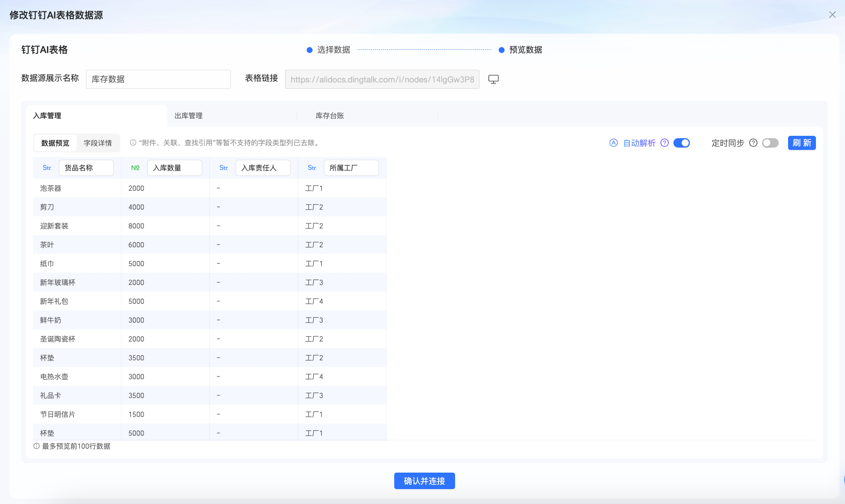Close the dialog with the X icon

[832, 15]
